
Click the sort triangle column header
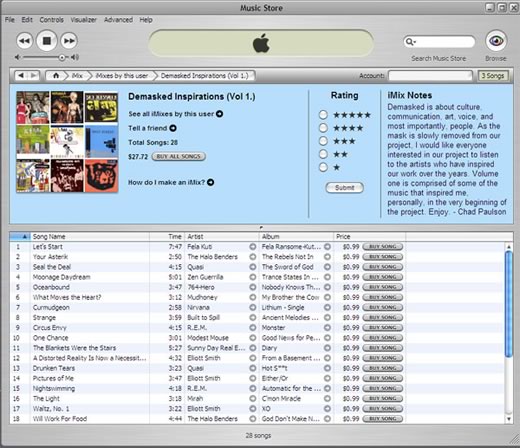pyautogui.click(x=20, y=237)
